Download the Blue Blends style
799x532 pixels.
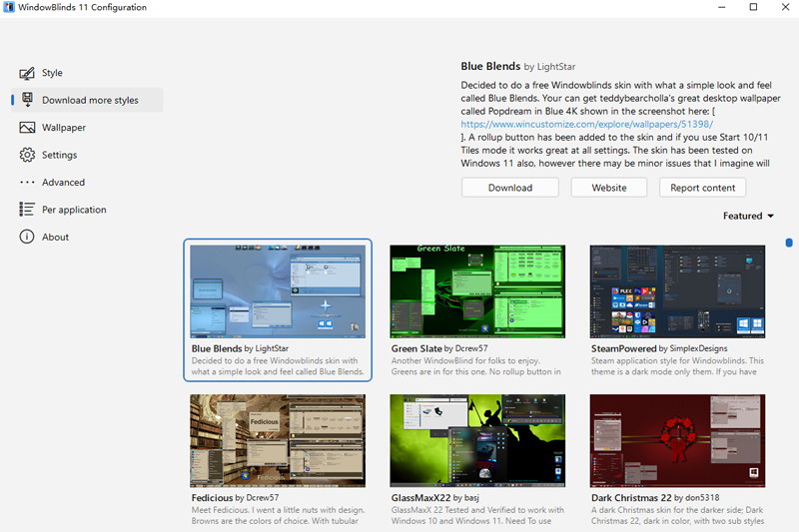click(x=510, y=188)
